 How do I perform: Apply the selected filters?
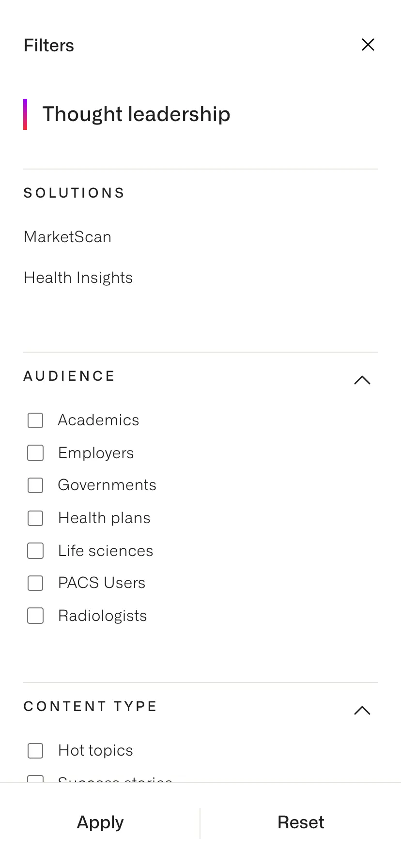pos(100,822)
